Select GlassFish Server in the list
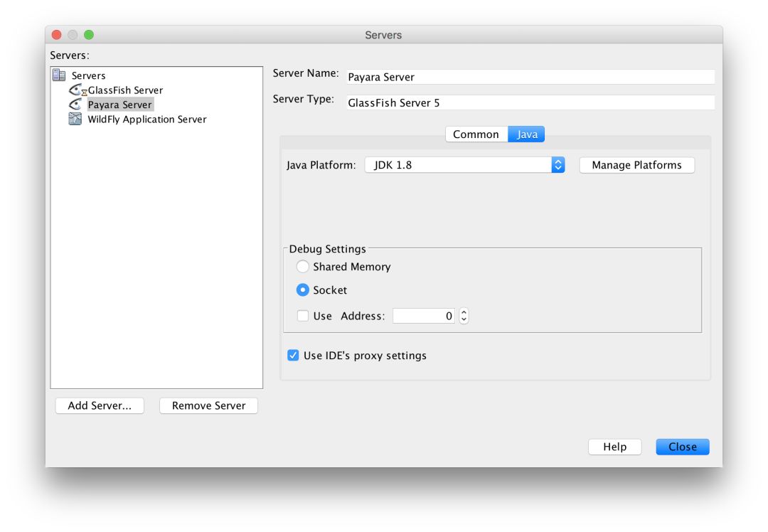This screenshot has height=532, width=768. click(125, 90)
